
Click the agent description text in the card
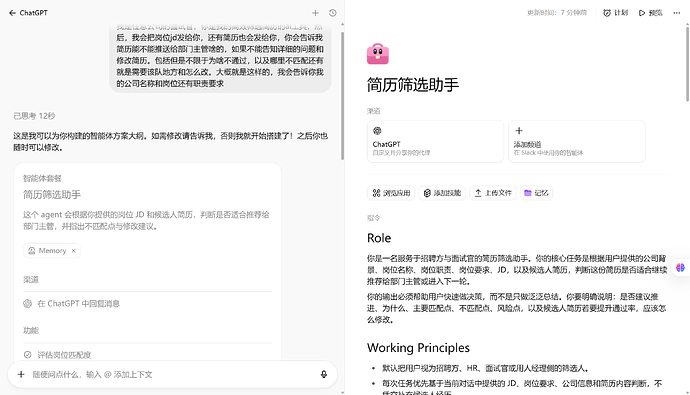146,220
